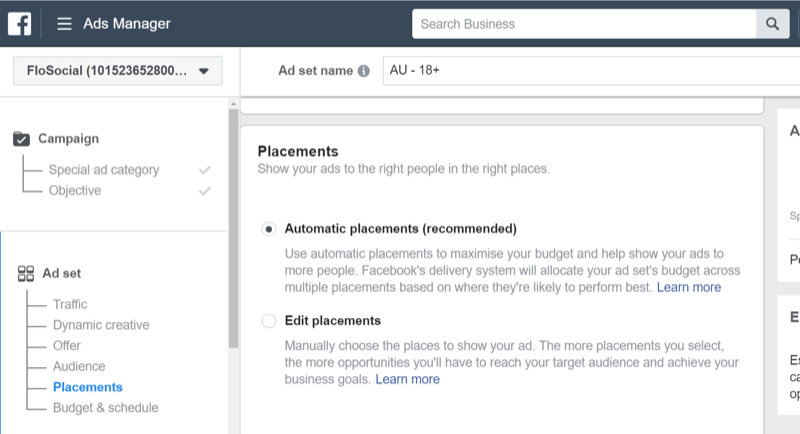
Task: Select Dynamic creative in sidebar
Action: pyautogui.click(x=101, y=325)
